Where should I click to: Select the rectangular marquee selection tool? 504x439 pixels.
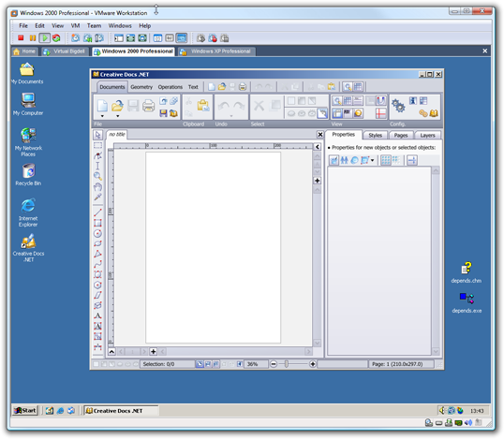pos(97,145)
